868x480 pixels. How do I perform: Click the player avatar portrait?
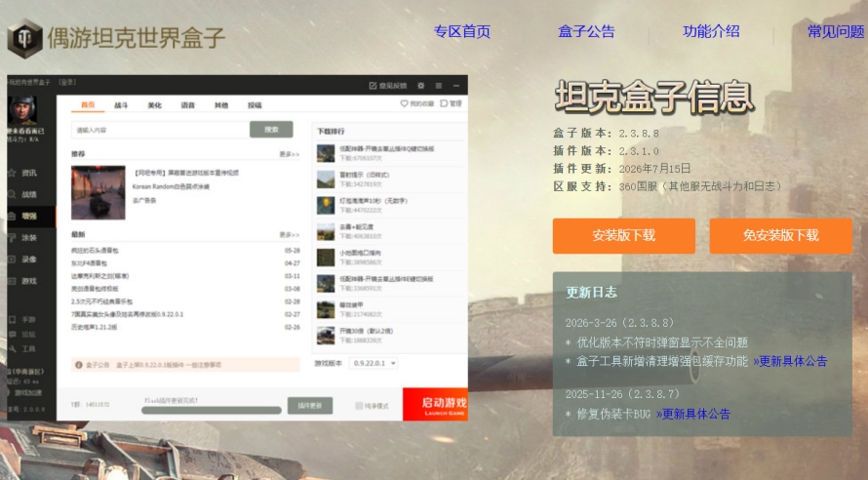pyautogui.click(x=22, y=110)
